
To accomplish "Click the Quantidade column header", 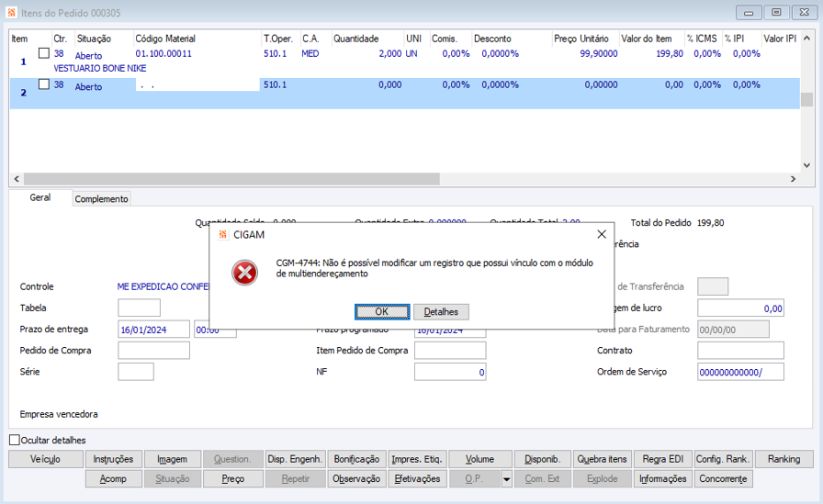I will (x=355, y=39).
